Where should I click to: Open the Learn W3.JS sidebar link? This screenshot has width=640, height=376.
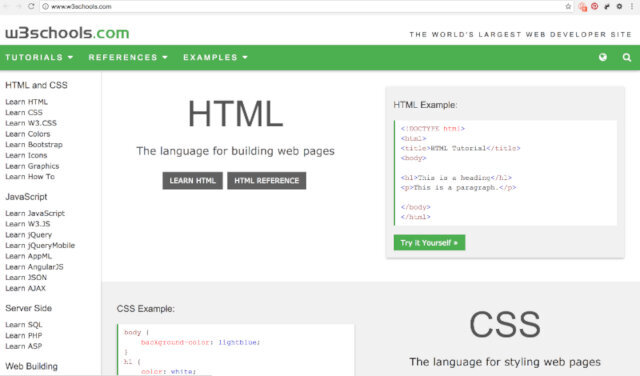pyautogui.click(x=28, y=224)
